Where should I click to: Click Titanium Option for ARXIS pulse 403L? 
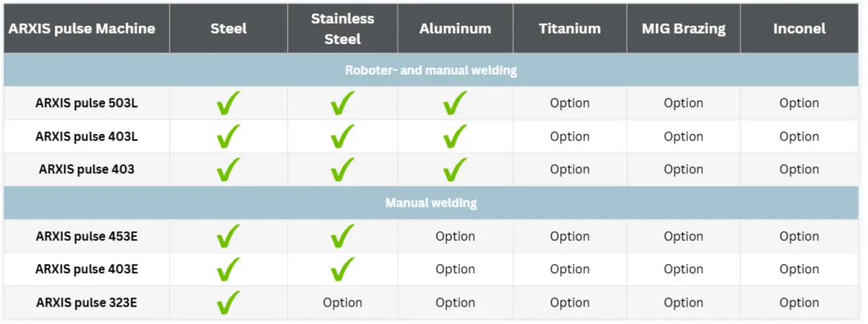coord(569,136)
